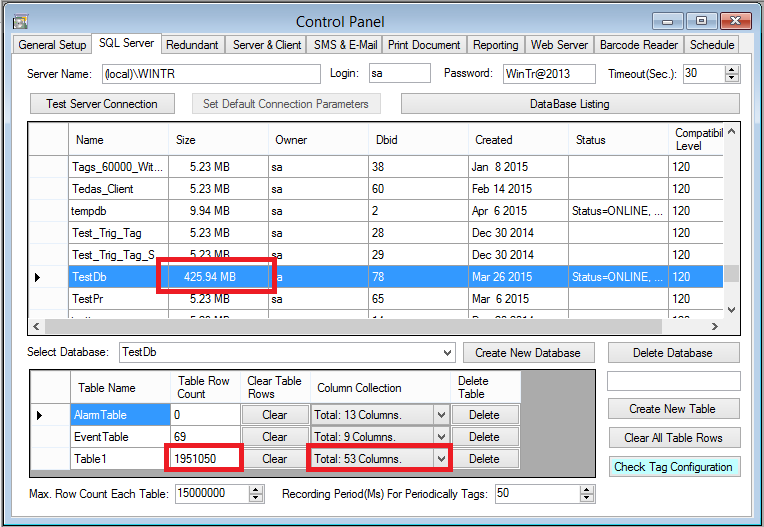Open the Web Server tab

click(x=559, y=45)
